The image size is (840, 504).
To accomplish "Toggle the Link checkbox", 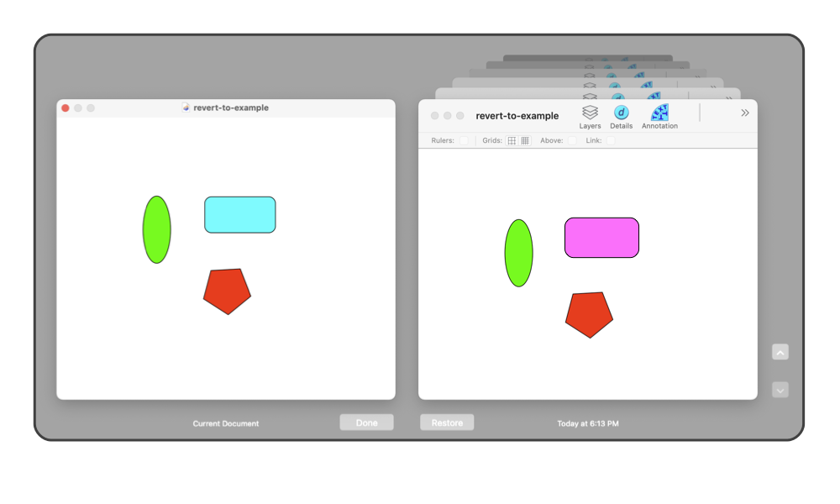I will click(x=611, y=140).
